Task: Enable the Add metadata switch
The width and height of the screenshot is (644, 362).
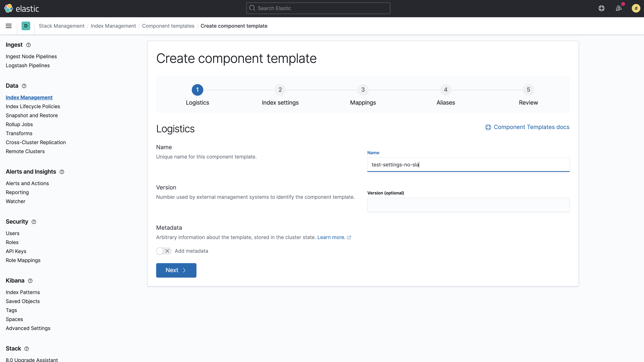Action: click(164, 251)
